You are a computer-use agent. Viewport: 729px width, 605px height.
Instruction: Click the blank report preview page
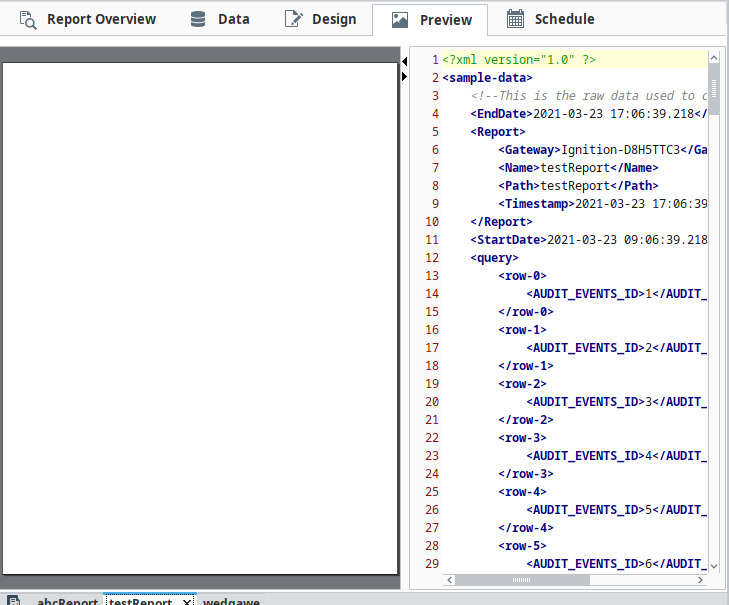click(200, 319)
